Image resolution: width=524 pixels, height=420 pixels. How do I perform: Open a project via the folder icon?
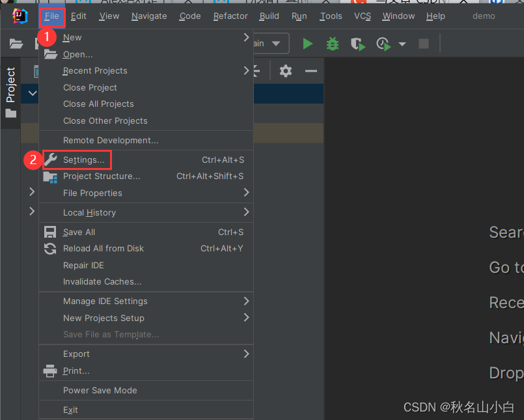(16, 44)
